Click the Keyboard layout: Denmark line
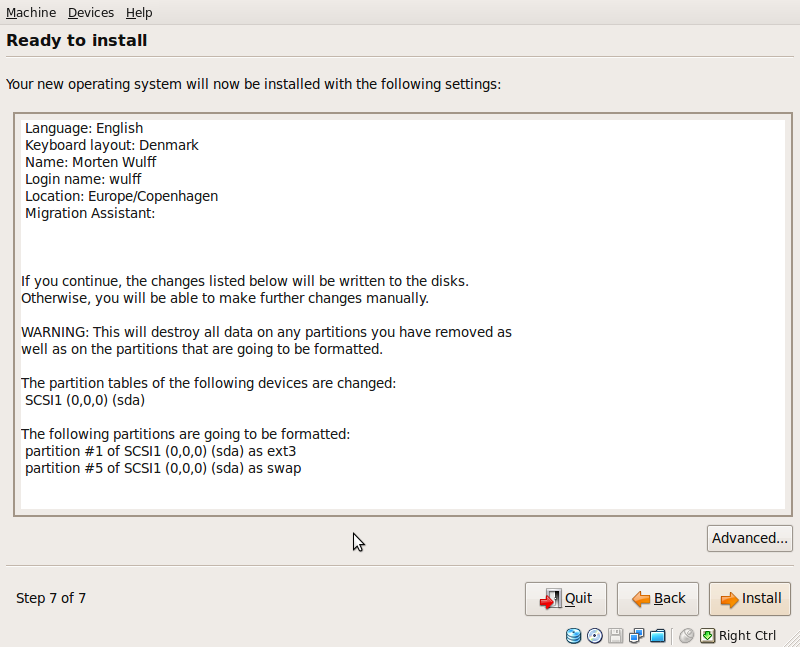The height and width of the screenshot is (647, 800). 112,145
